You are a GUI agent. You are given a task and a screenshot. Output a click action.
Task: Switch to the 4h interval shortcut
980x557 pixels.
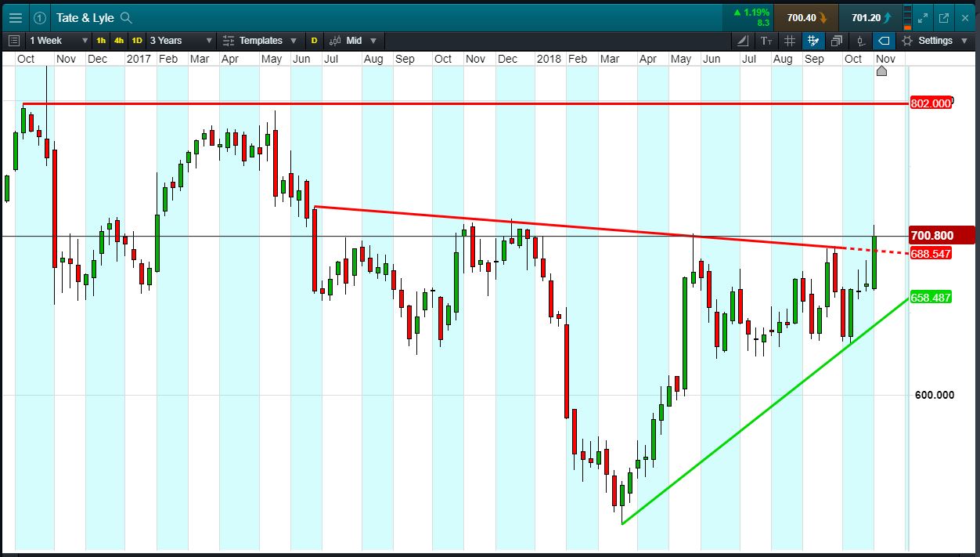[119, 41]
